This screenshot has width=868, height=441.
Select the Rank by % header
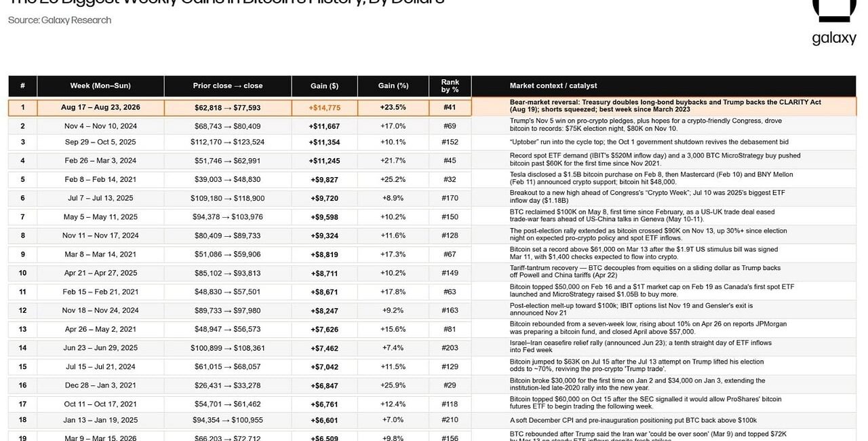pos(450,86)
